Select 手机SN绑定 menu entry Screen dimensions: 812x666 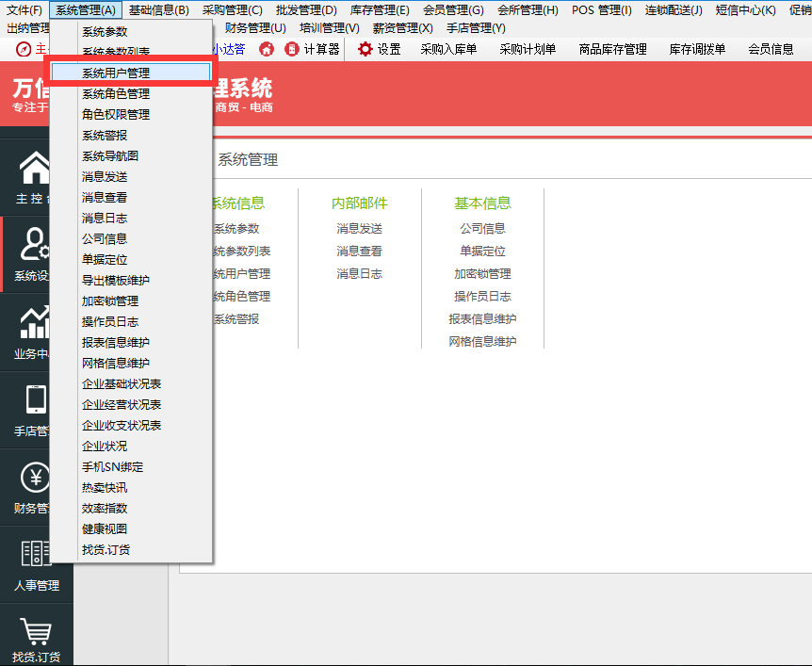point(113,466)
